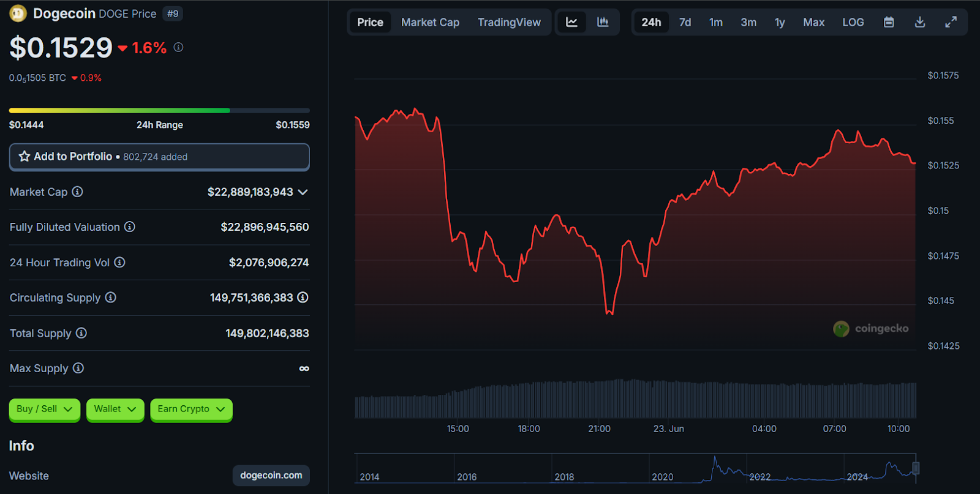
Task: Click the $0.1529 price value
Action: click(61, 48)
